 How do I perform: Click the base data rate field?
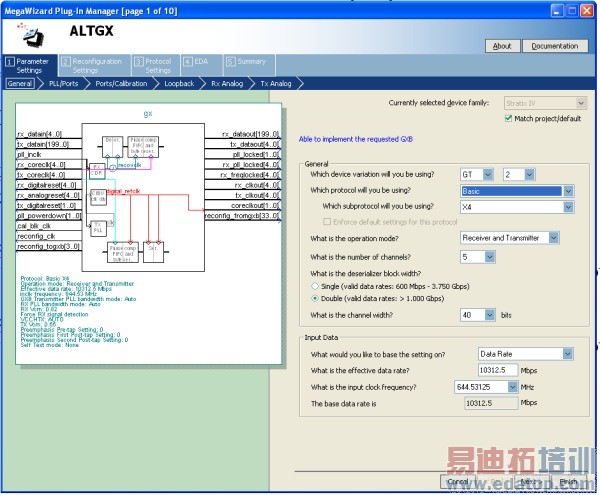491,404
